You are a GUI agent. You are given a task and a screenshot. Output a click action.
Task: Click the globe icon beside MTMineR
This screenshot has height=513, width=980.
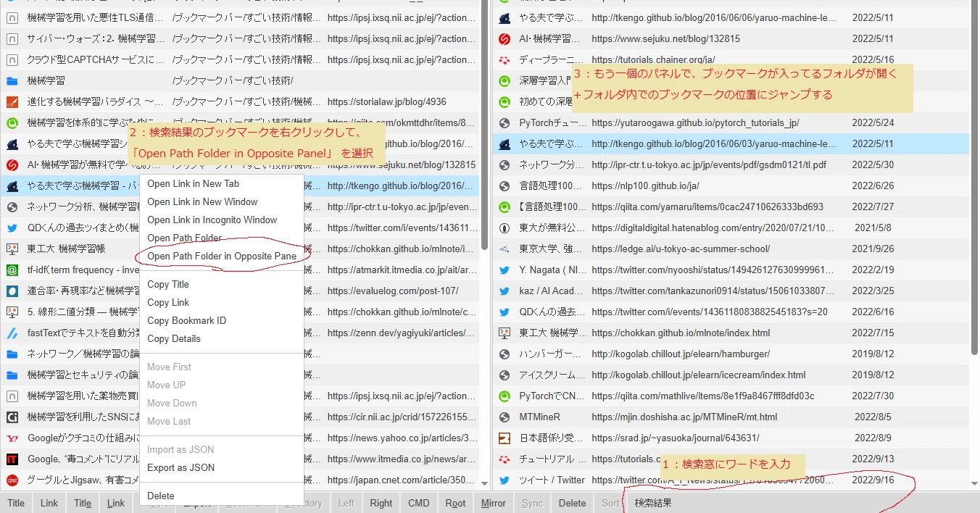(505, 417)
